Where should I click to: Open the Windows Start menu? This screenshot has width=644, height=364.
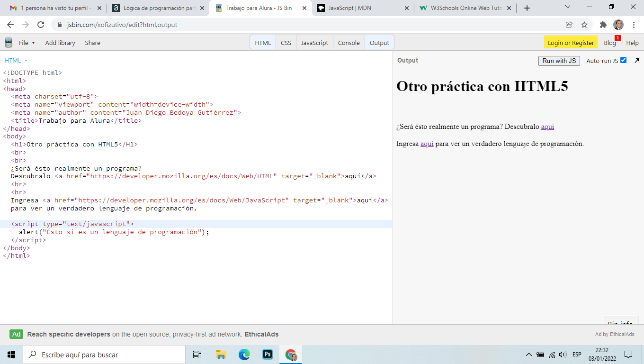coord(11,355)
